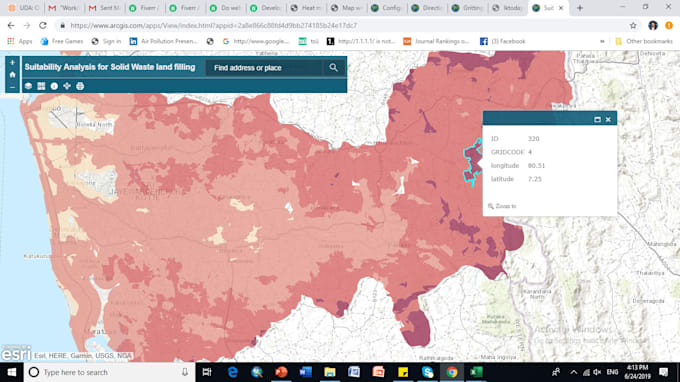The width and height of the screenshot is (680, 382).
Task: Select the latitude value 7.25
Action: [x=535, y=179]
